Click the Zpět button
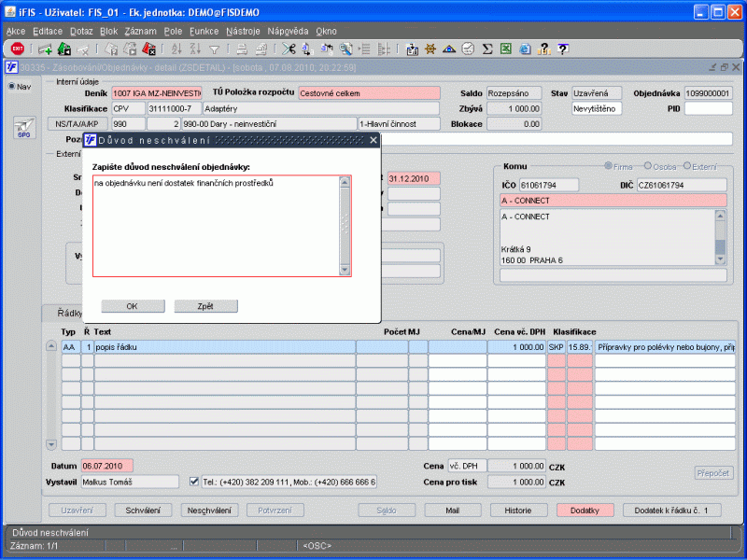Screen dimensions: 747x560 206,306
